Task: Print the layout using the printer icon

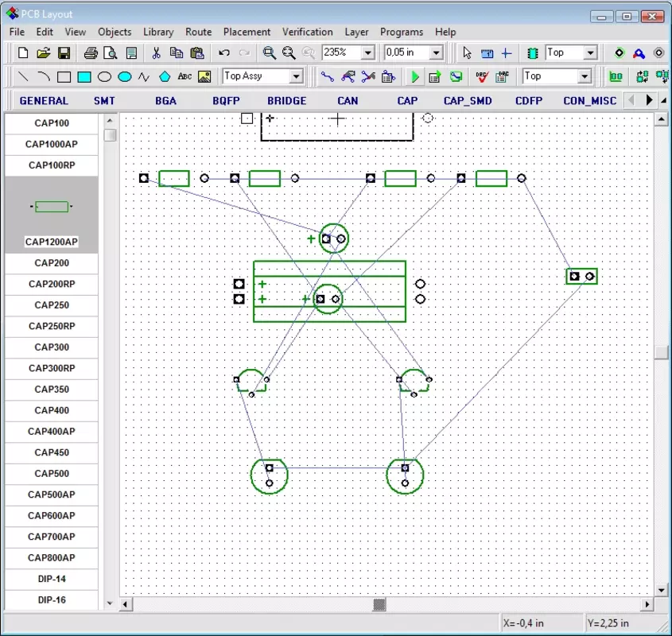Action: (x=91, y=52)
